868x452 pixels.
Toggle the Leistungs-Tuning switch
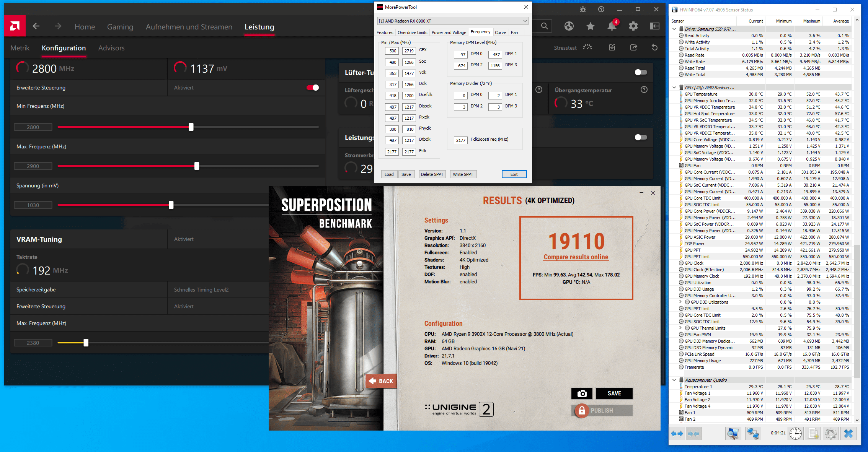[x=641, y=137]
